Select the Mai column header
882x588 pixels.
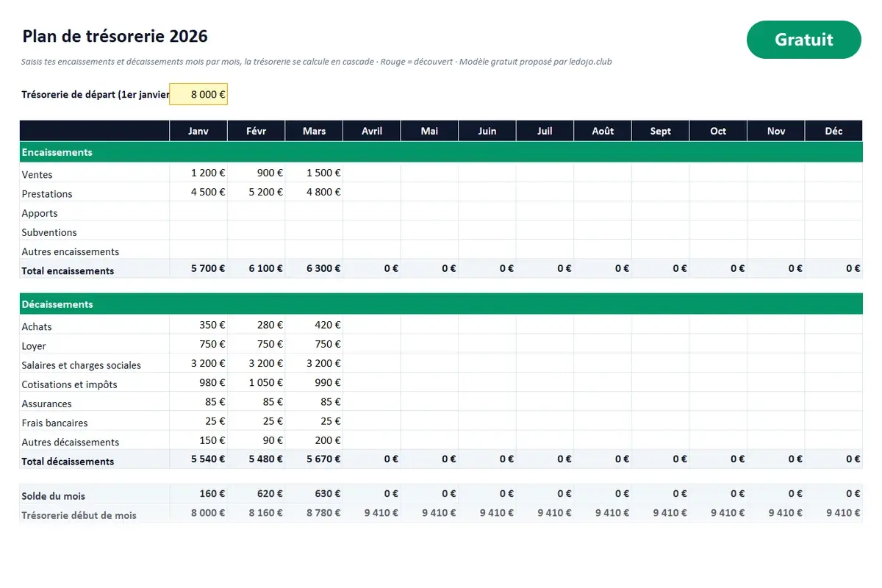point(429,131)
